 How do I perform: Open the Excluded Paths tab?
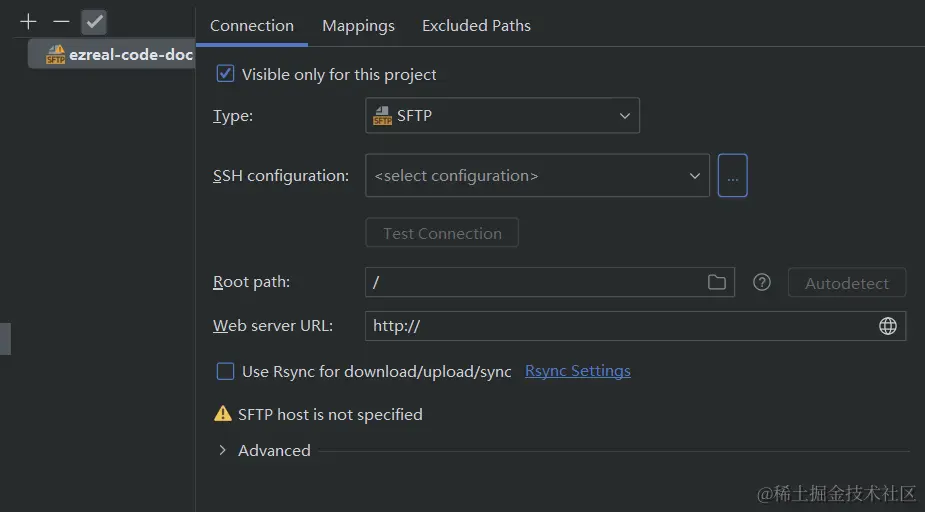point(476,26)
